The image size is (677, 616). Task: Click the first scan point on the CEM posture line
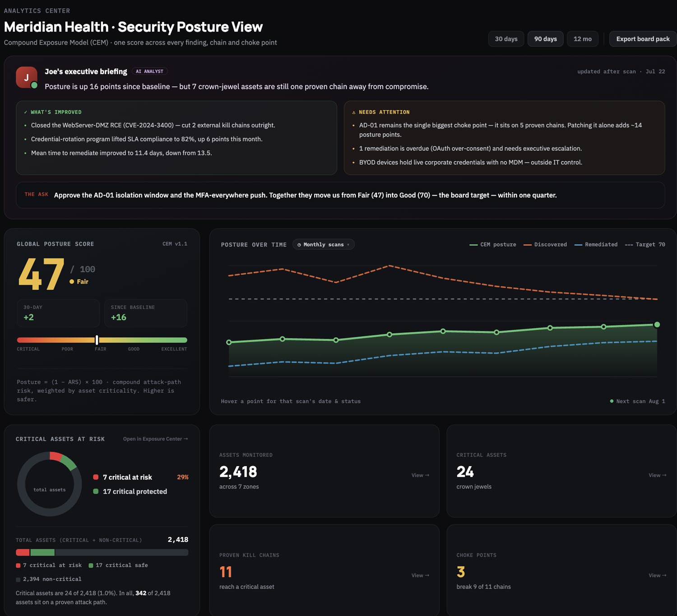coord(229,342)
